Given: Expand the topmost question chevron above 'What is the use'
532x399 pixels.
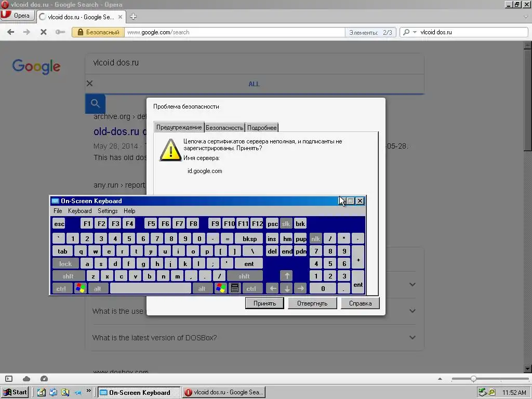Looking at the screenshot, I should tap(413, 284).
